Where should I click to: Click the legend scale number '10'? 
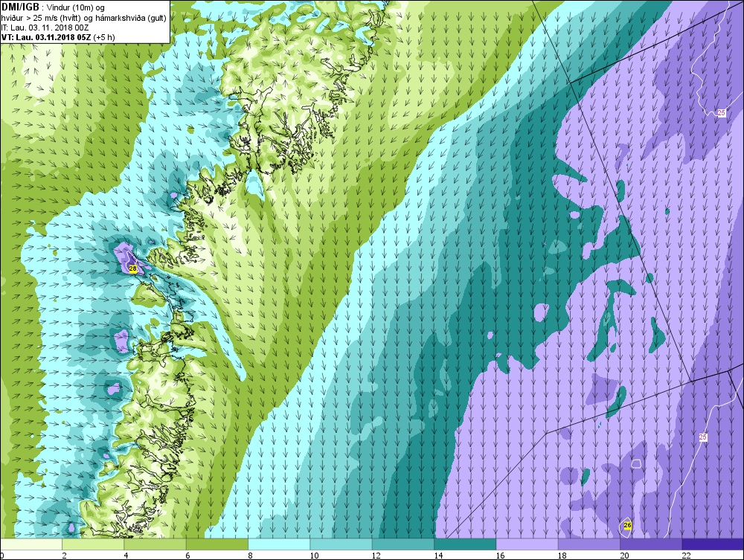click(314, 556)
